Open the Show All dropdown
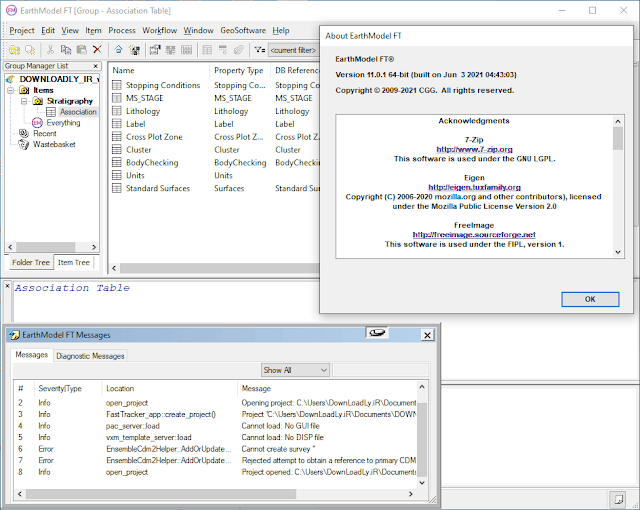 pos(295,370)
